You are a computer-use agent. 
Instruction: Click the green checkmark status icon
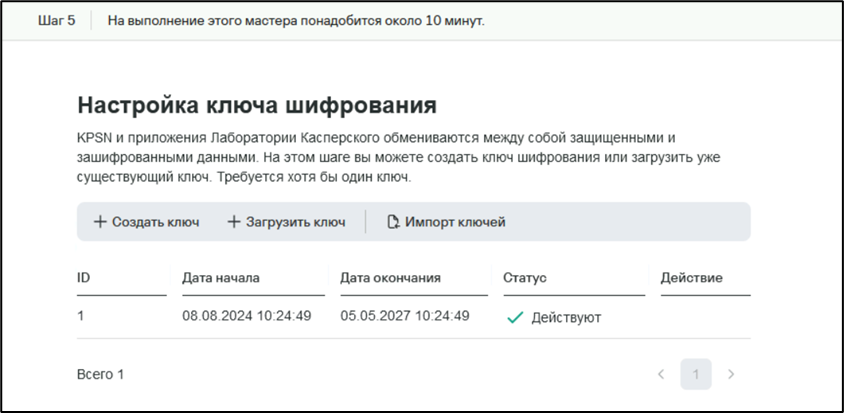pyautogui.click(x=515, y=318)
